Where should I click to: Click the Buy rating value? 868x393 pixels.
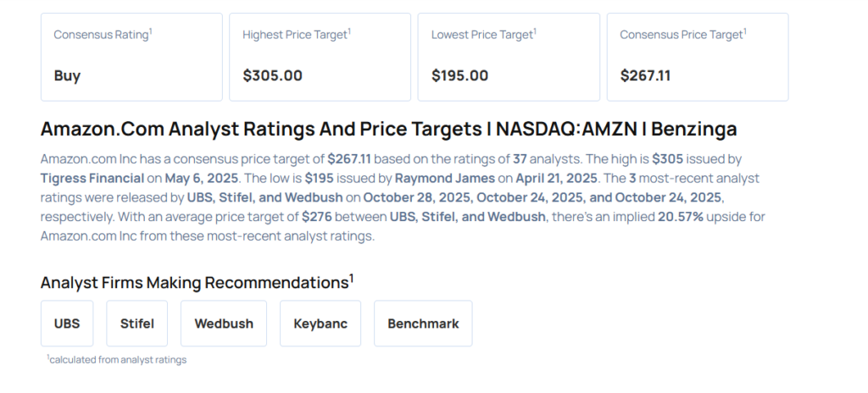pos(67,75)
